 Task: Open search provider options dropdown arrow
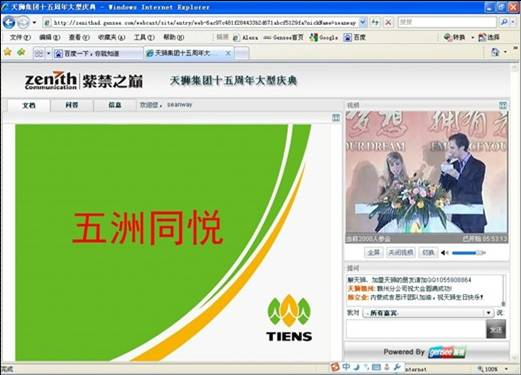(x=512, y=22)
